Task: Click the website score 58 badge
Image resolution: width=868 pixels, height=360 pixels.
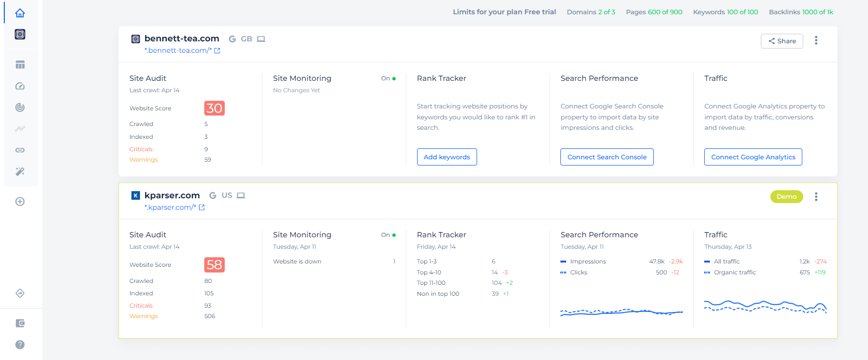Action: (x=214, y=265)
